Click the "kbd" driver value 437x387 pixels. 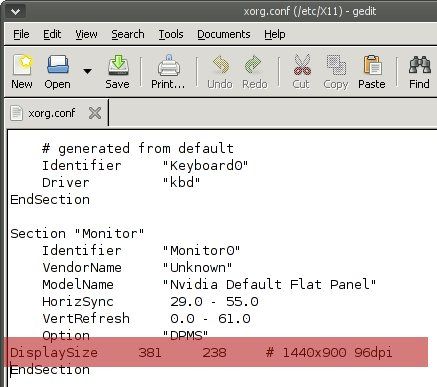click(x=181, y=182)
